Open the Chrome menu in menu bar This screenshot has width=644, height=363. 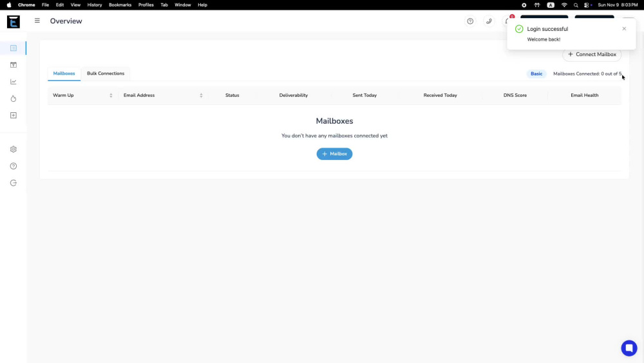[26, 5]
